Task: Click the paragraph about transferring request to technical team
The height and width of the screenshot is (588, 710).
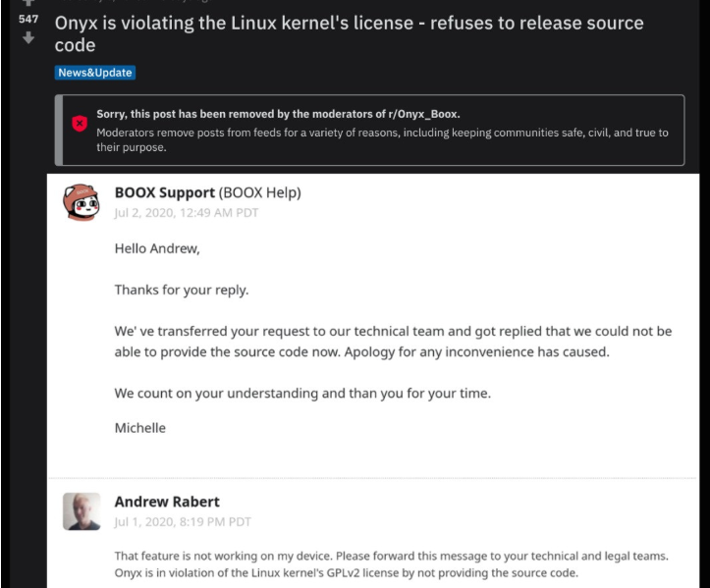Action: coord(393,342)
